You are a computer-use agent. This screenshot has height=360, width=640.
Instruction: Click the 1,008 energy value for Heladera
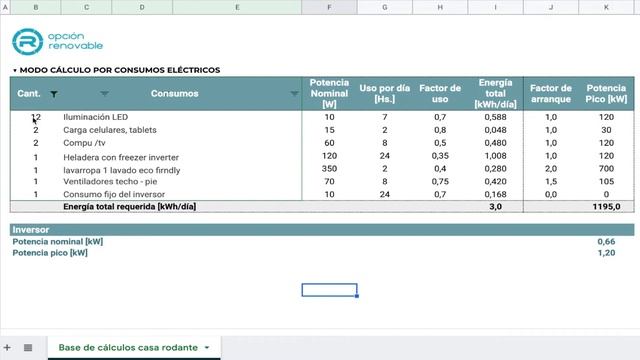click(496, 156)
